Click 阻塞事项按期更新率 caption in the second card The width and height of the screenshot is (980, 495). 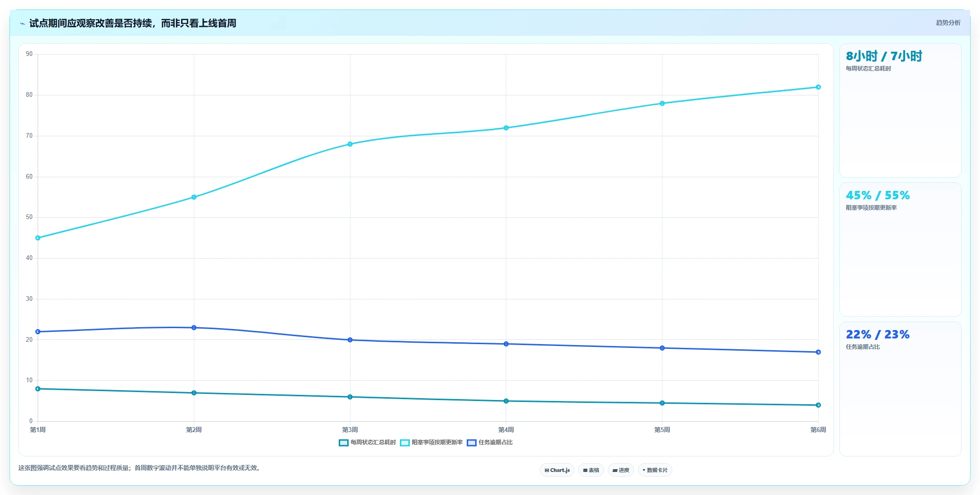871,208
